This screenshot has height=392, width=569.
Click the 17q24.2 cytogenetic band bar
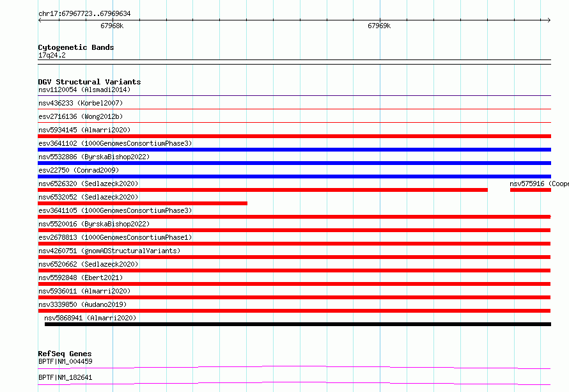point(294,62)
